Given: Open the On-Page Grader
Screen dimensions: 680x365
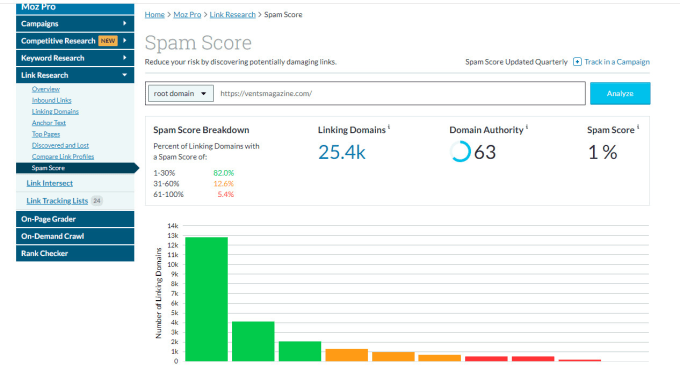Looking at the screenshot, I should tap(75, 219).
